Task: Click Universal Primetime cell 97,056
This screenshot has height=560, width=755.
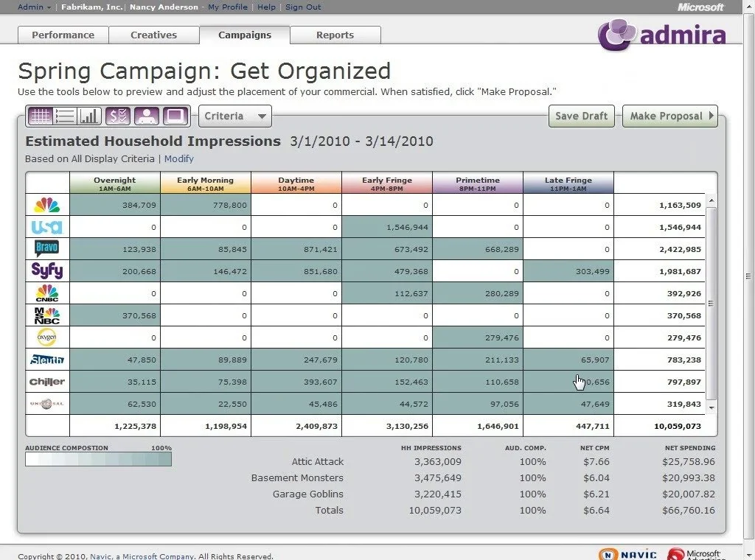Action: (x=478, y=404)
